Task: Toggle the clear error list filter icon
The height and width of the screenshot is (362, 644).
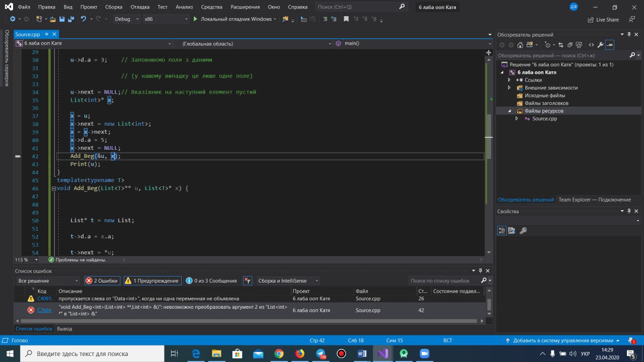Action: (x=248, y=281)
